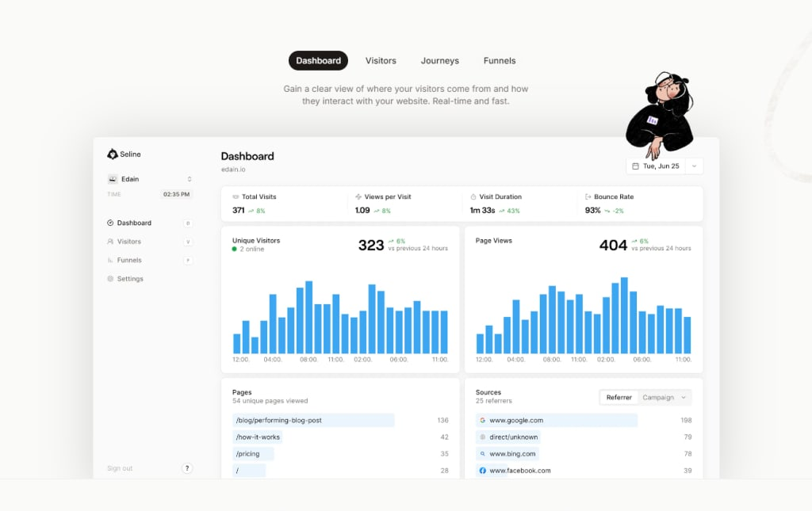
Task: Click the Visitors keyboard shortcut badge
Action: point(188,242)
